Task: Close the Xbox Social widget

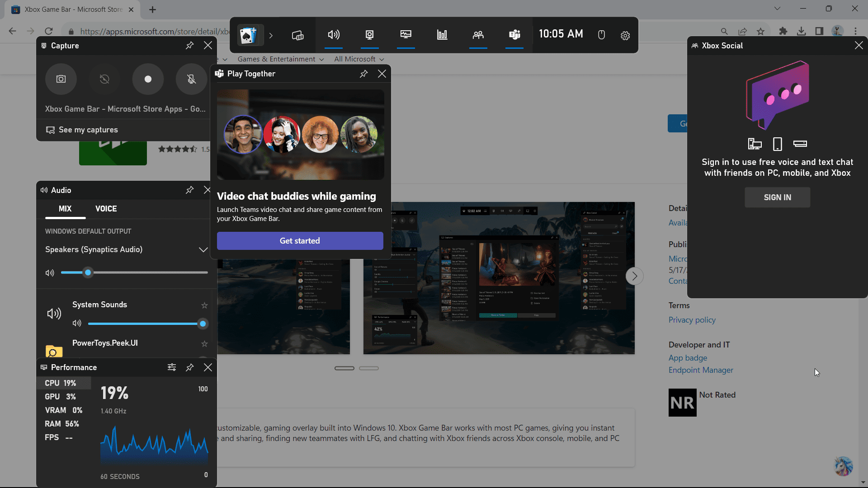Action: point(859,45)
